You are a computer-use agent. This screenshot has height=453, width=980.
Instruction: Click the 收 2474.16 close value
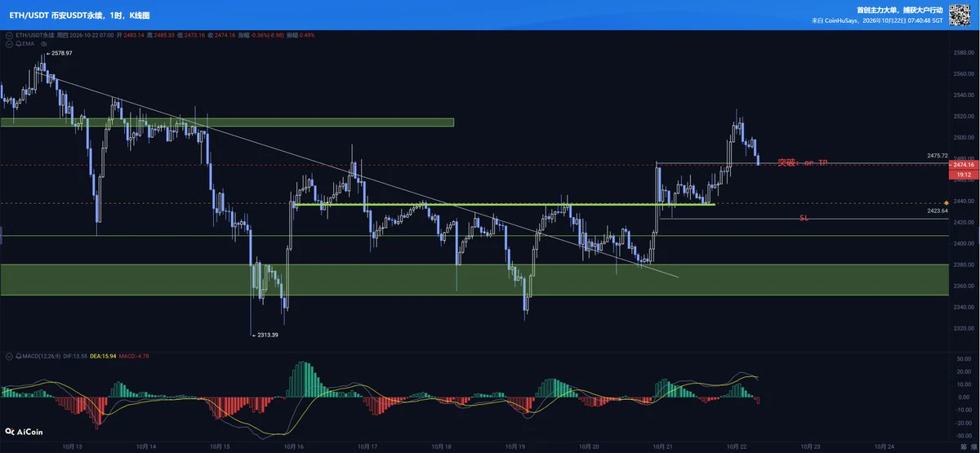click(x=225, y=35)
